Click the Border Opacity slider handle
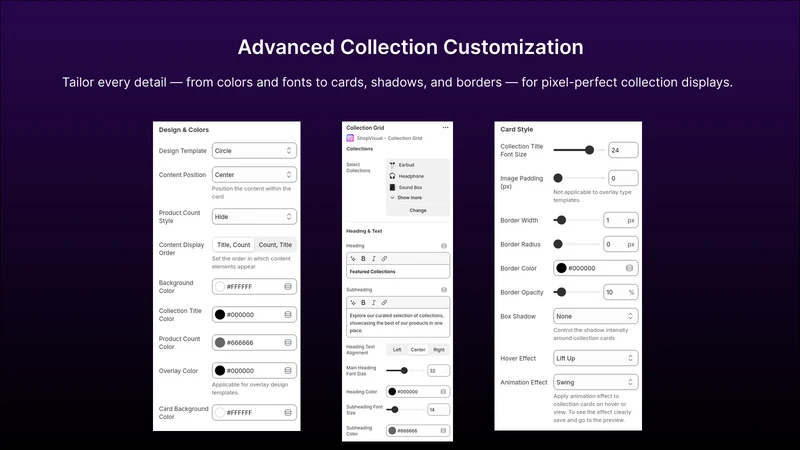Screen dimensions: 800x450 (x=561, y=292)
